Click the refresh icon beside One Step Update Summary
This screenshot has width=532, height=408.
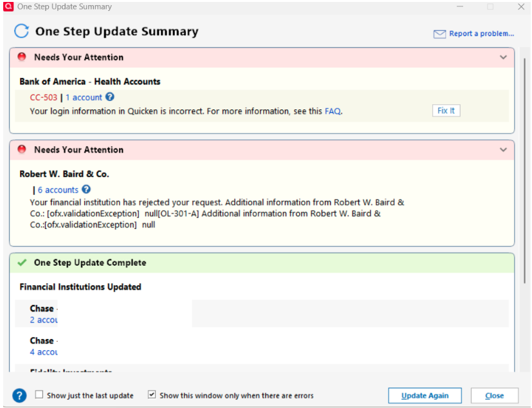pyautogui.click(x=21, y=32)
